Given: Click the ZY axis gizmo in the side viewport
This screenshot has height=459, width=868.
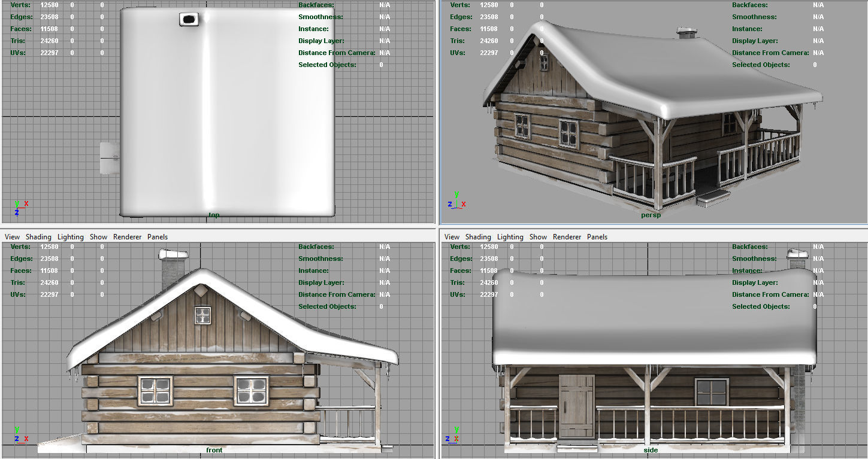Looking at the screenshot, I should [x=451, y=435].
